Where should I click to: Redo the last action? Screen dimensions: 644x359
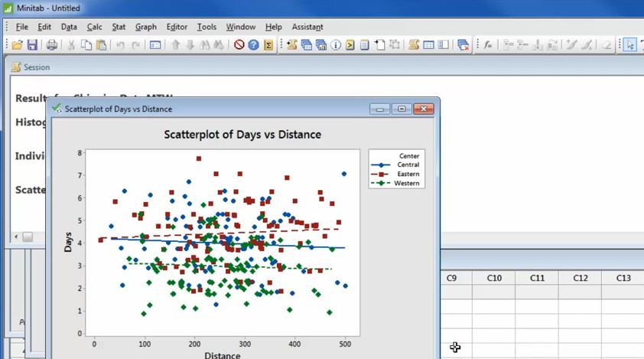(135, 44)
